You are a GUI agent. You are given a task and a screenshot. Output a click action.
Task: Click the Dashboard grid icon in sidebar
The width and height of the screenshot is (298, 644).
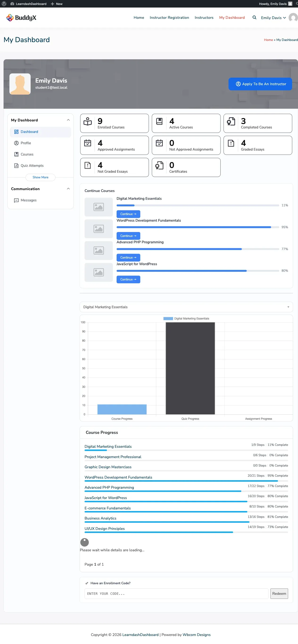[16, 132]
